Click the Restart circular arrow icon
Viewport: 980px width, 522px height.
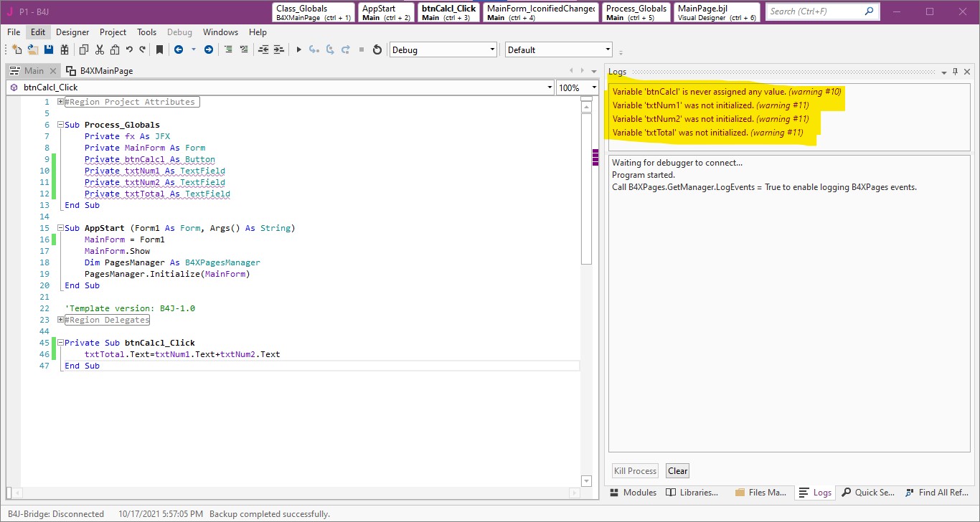[377, 49]
